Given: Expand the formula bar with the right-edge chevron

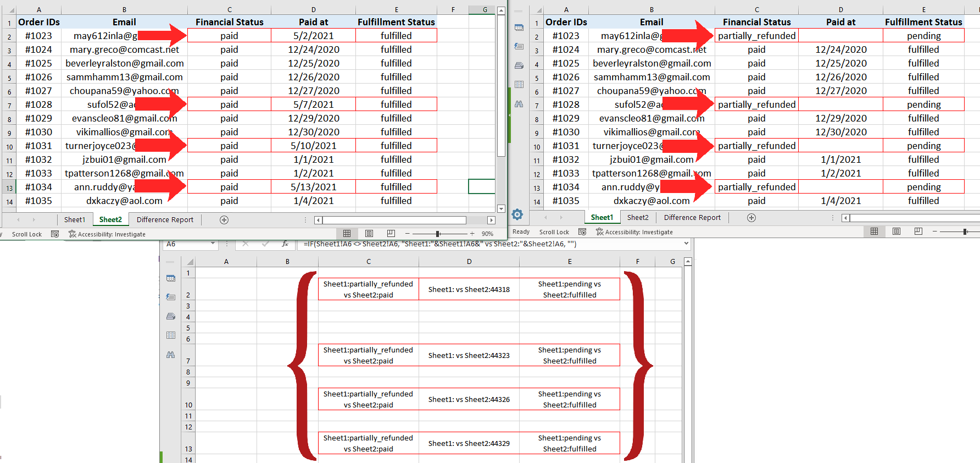Looking at the screenshot, I should (x=686, y=244).
